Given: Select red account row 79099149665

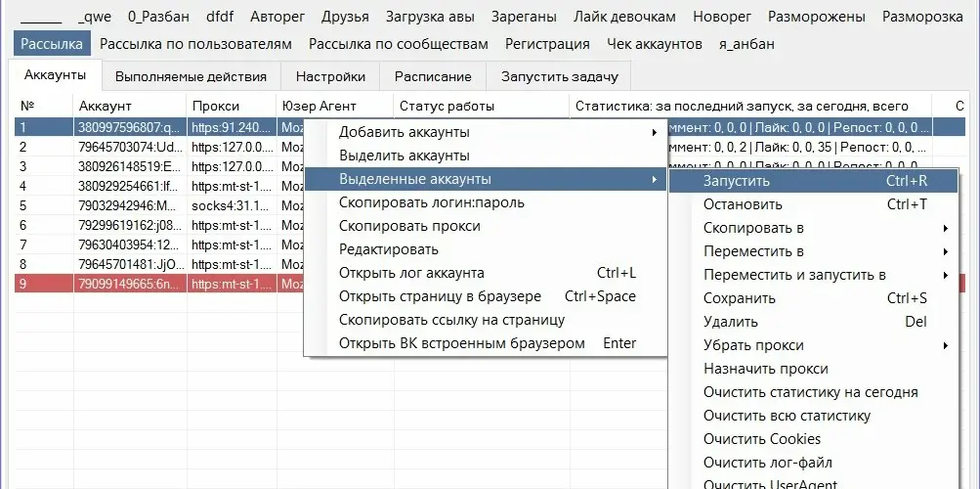Looking at the screenshot, I should pyautogui.click(x=130, y=284).
